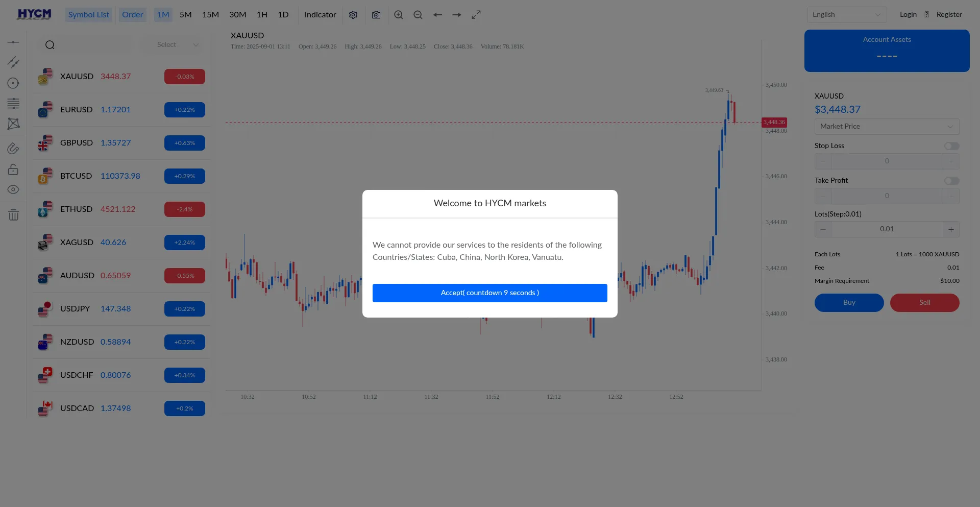Open the English language dropdown
This screenshot has height=507, width=980.
(847, 14)
